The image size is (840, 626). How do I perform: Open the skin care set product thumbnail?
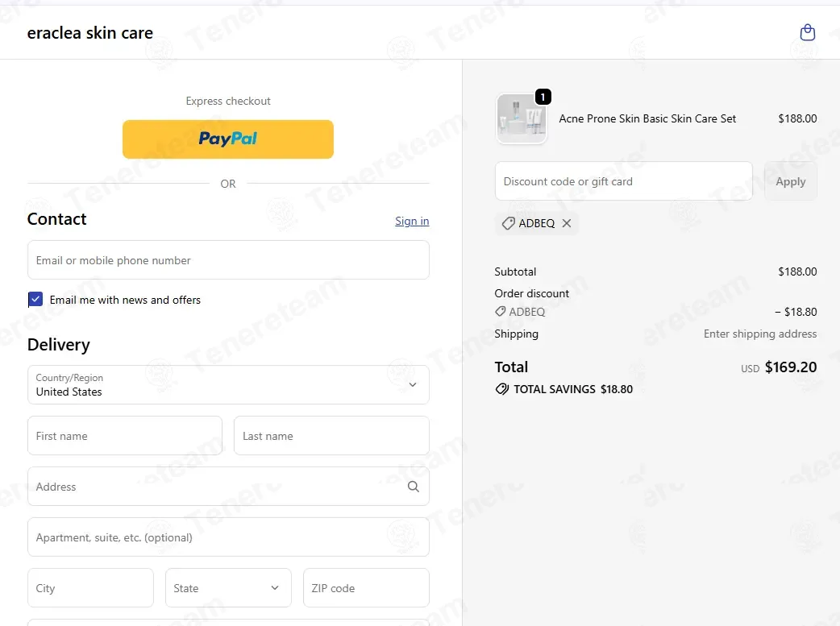click(522, 119)
